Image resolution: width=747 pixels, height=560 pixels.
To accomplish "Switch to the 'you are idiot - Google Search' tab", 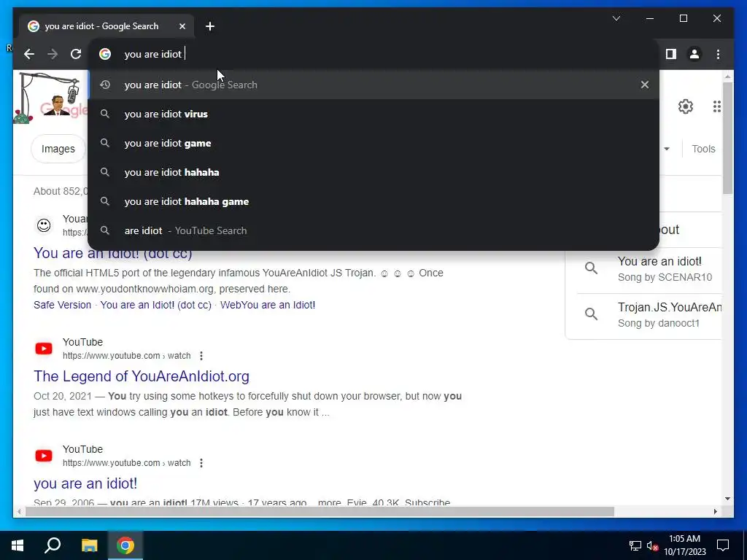I will point(107,26).
